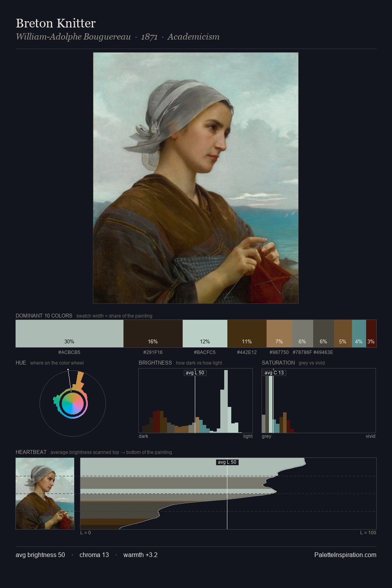This screenshot has height=588, width=392.
Task: Click the Heartbeat chart's avg L 50 label
Action: [227, 462]
